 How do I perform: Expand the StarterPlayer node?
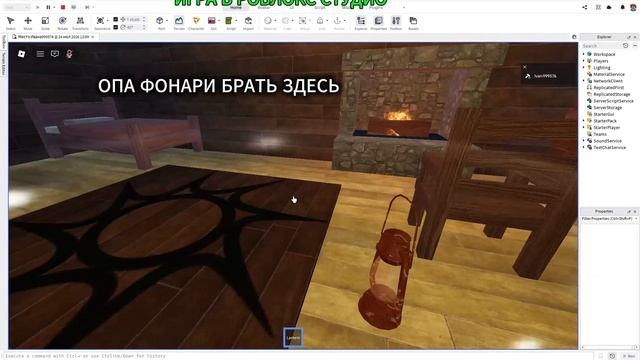tap(583, 127)
